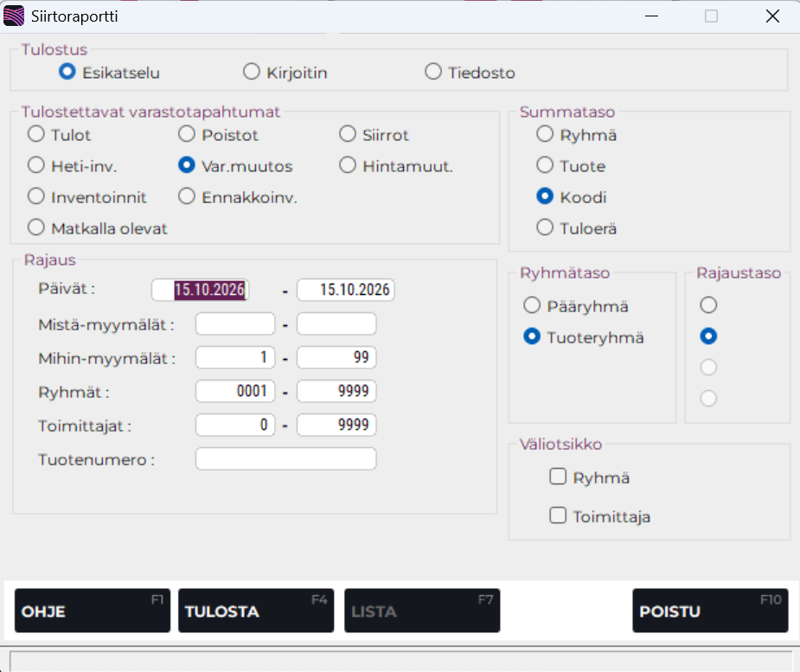
Task: Exit via the POISTU button
Action: (x=710, y=611)
